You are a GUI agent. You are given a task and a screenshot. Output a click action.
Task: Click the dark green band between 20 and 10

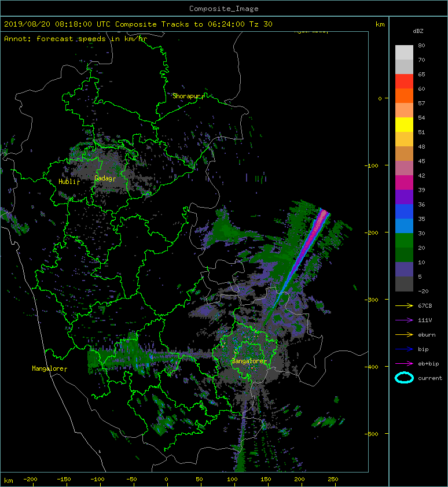(x=404, y=254)
